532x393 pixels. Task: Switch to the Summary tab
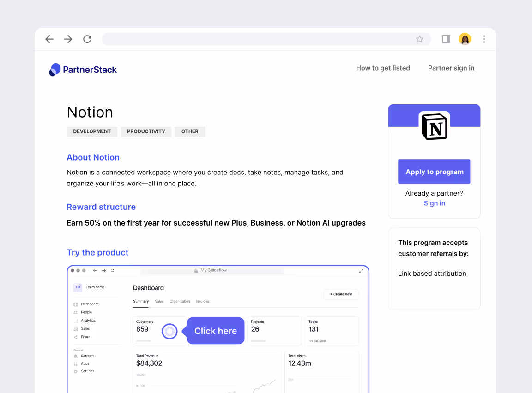coord(141,301)
